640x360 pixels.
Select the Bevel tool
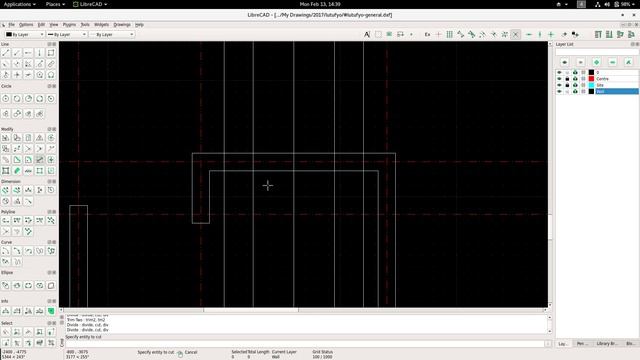17,160
